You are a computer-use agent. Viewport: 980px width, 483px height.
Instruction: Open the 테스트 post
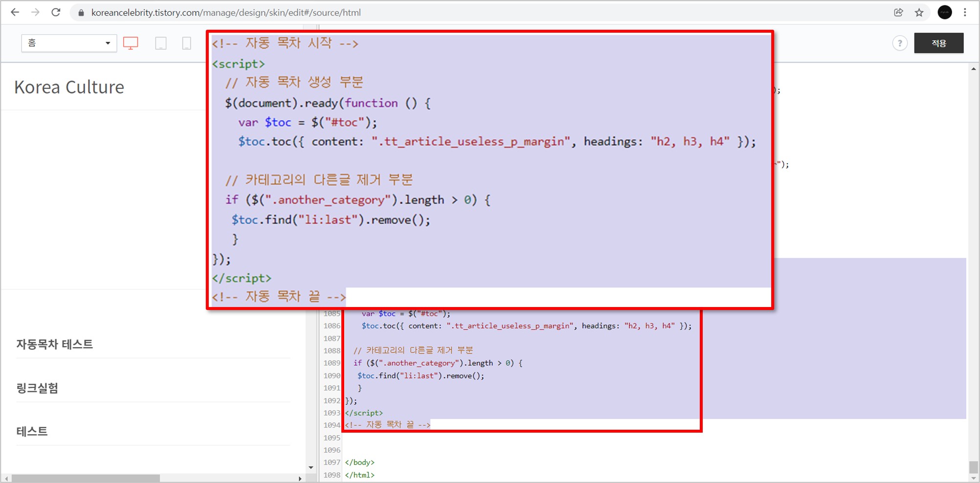32,431
